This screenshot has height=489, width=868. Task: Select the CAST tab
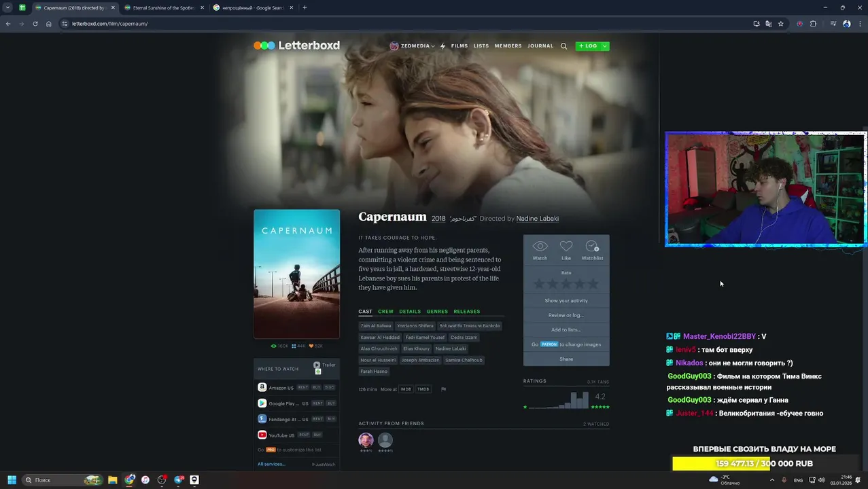[365, 312]
